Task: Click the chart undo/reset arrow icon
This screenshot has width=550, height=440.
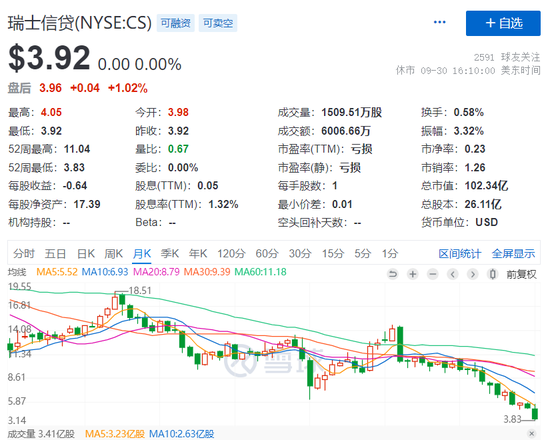Action: click(393, 274)
